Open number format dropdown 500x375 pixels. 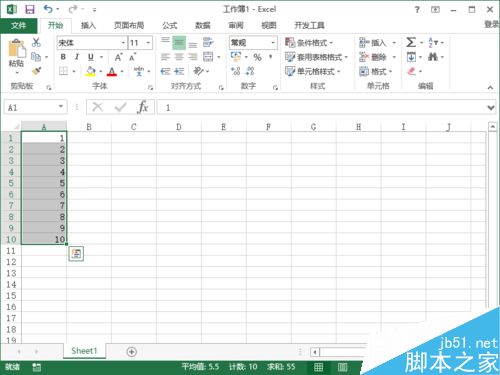click(273, 43)
